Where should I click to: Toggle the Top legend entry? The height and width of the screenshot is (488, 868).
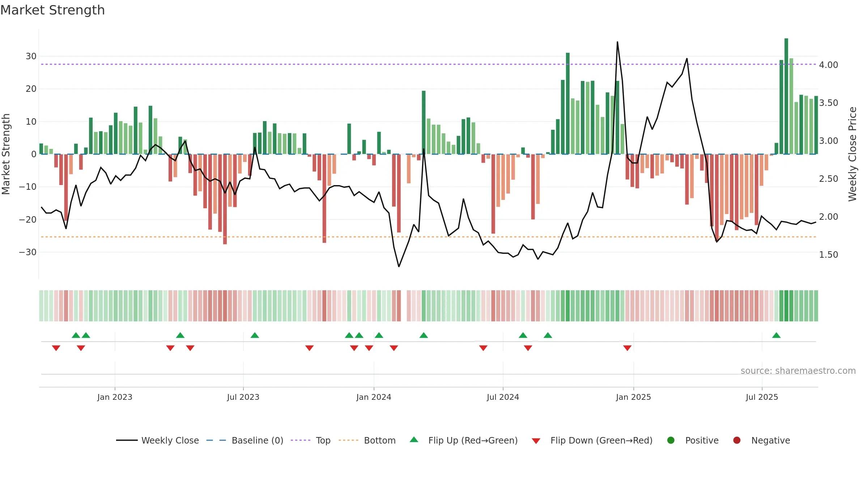(x=311, y=440)
